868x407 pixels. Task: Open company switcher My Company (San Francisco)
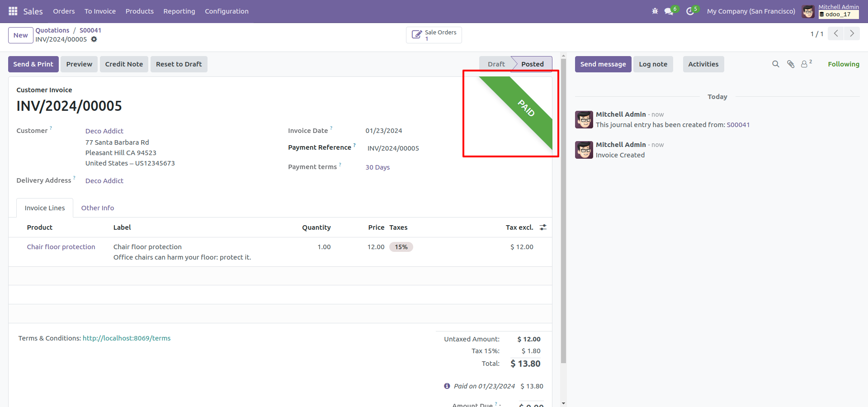click(751, 11)
